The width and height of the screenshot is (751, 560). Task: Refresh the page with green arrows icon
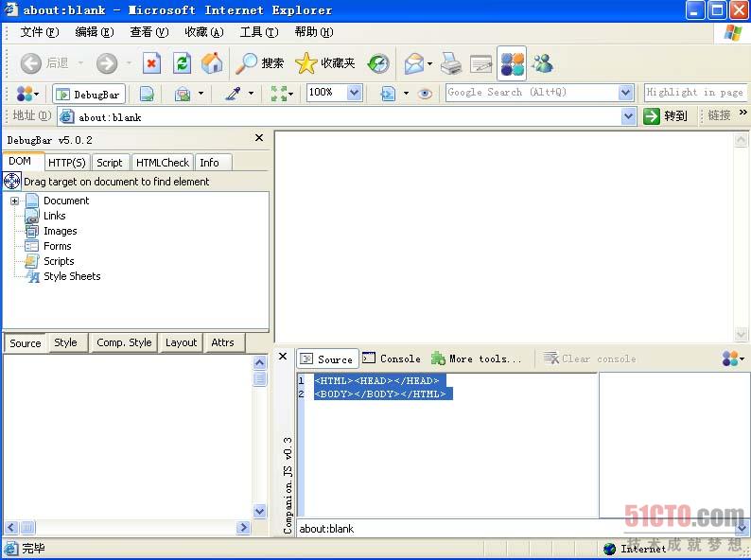coord(182,63)
